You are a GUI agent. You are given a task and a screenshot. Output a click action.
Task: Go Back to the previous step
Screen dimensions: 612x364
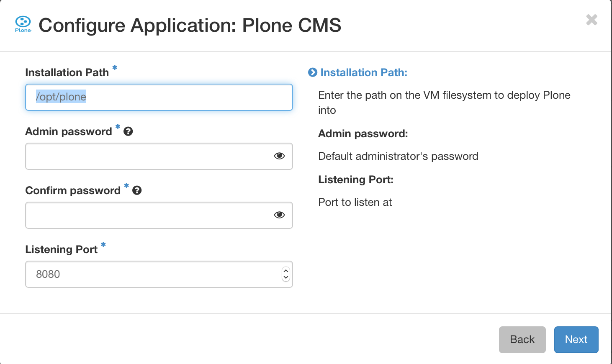click(522, 339)
